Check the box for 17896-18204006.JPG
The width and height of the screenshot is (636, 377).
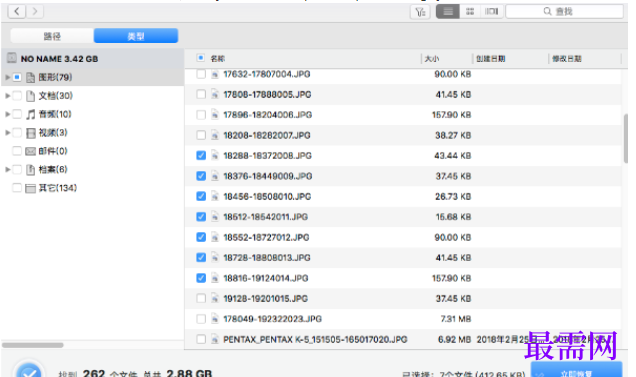pyautogui.click(x=201, y=115)
